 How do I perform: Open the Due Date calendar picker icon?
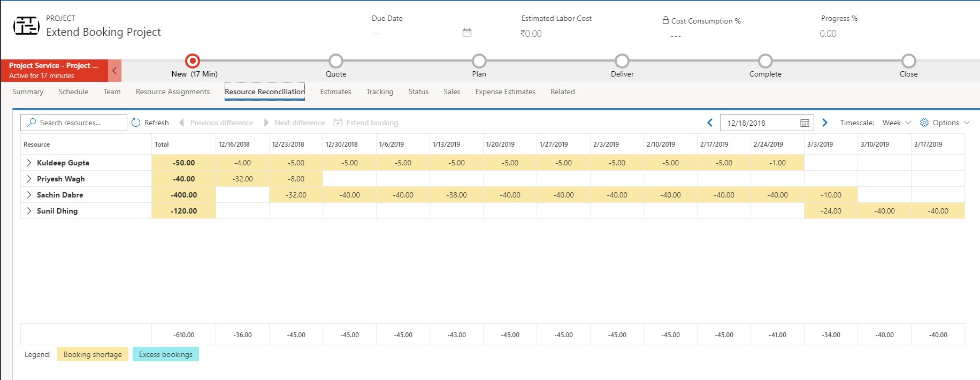point(467,33)
